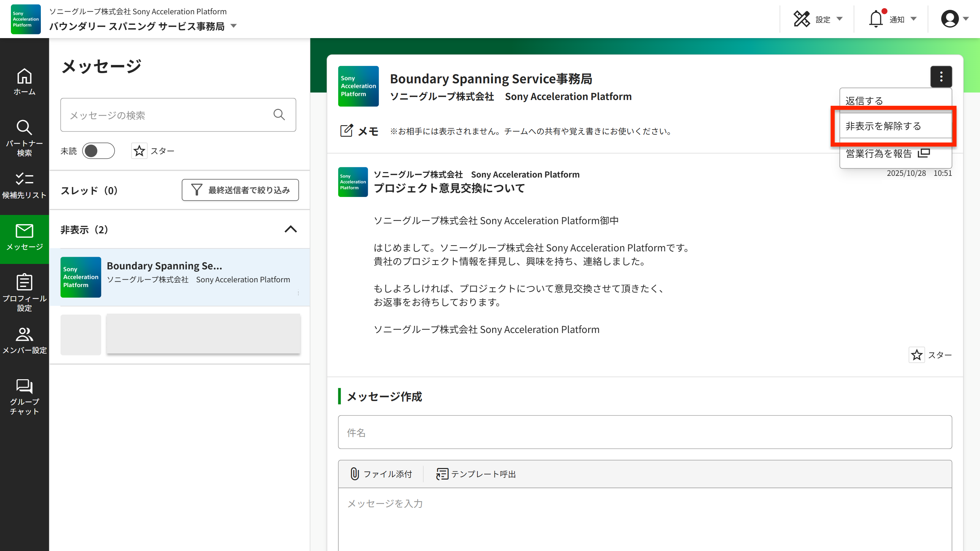This screenshot has width=980, height=551.
Task: Click the filter by last sender button
Action: (x=240, y=190)
